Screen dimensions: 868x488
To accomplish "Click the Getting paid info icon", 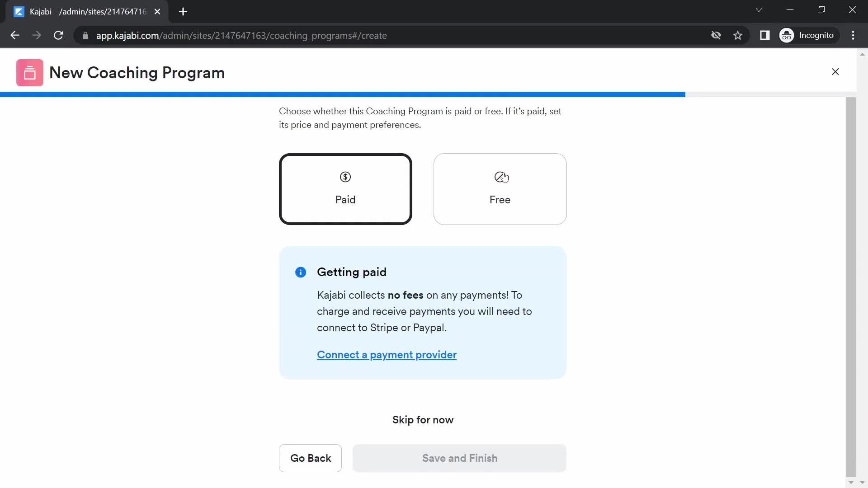I will click(301, 272).
